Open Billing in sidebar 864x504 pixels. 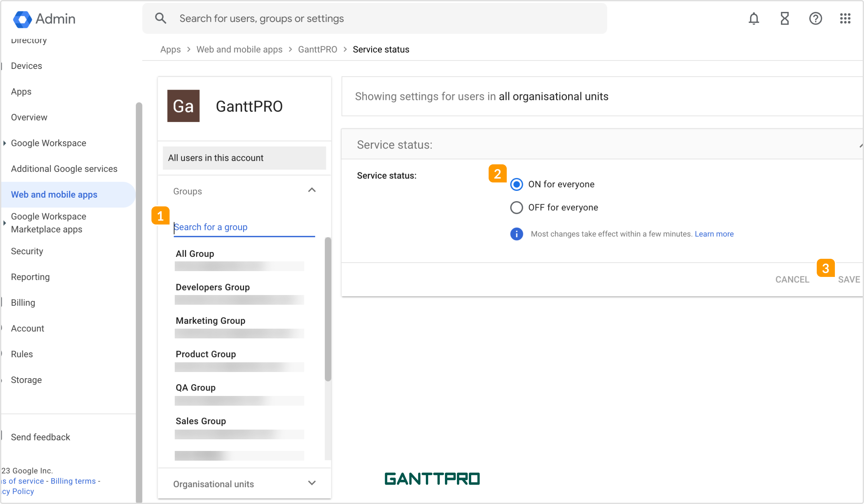23,303
